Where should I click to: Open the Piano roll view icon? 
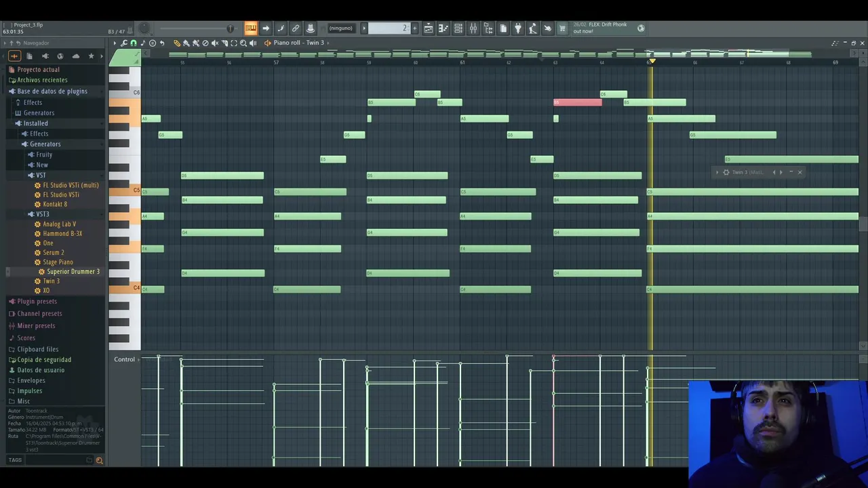click(442, 28)
